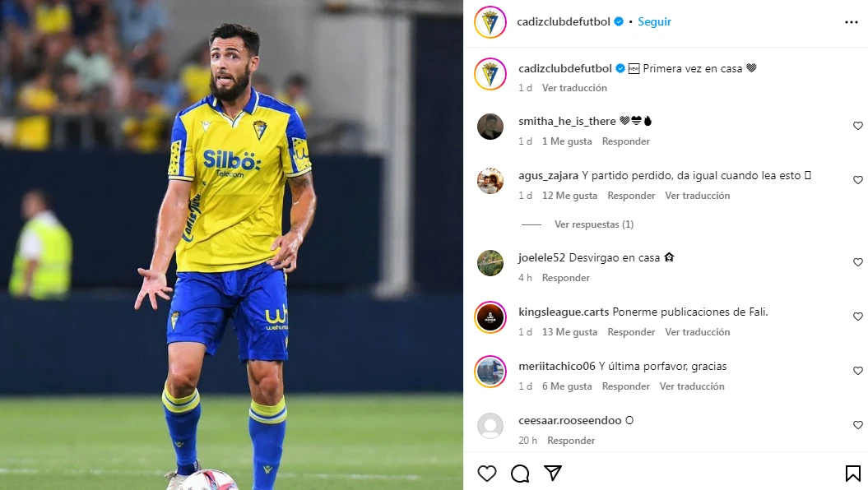Open kingsleague.carts profile picture
The height and width of the screenshot is (490, 868).
[x=490, y=317]
